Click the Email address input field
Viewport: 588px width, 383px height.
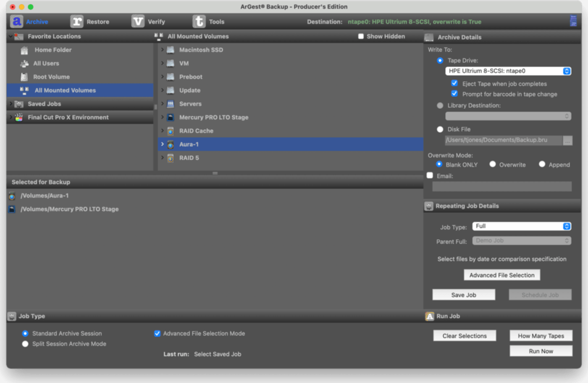[501, 186]
